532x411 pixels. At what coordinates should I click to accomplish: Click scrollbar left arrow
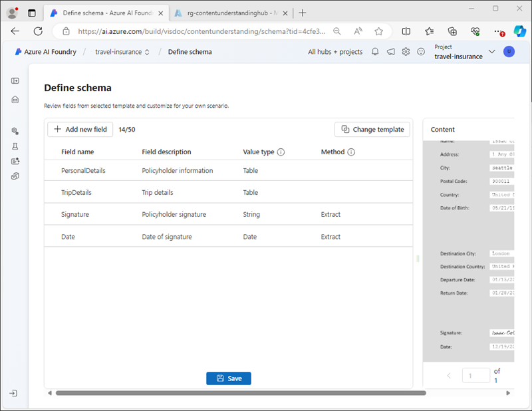(49, 393)
